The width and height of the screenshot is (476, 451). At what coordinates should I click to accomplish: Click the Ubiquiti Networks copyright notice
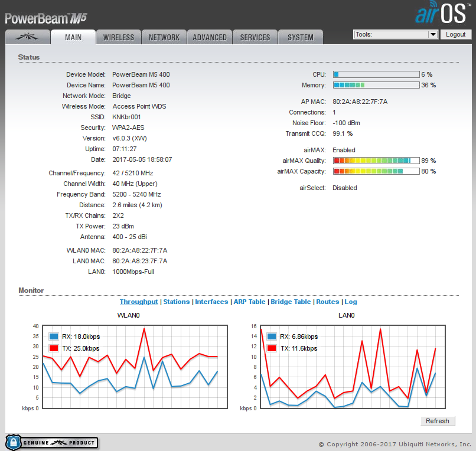395,444
